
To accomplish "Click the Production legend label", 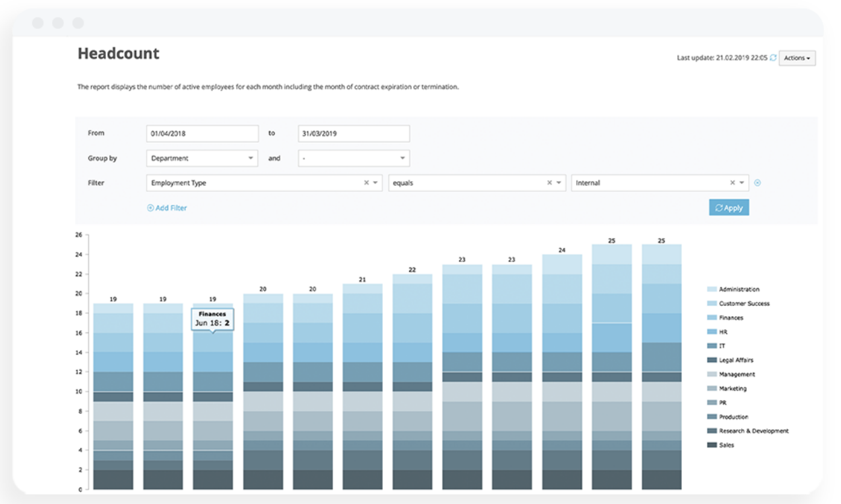I will (x=734, y=416).
